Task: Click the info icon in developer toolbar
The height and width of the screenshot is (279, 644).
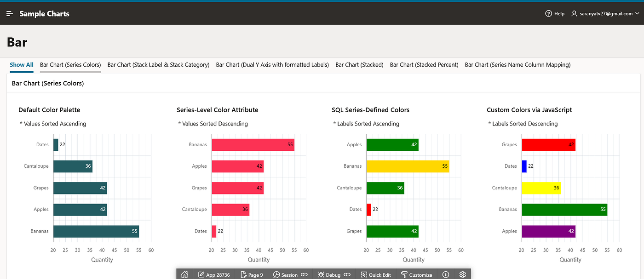Action: coord(445,274)
